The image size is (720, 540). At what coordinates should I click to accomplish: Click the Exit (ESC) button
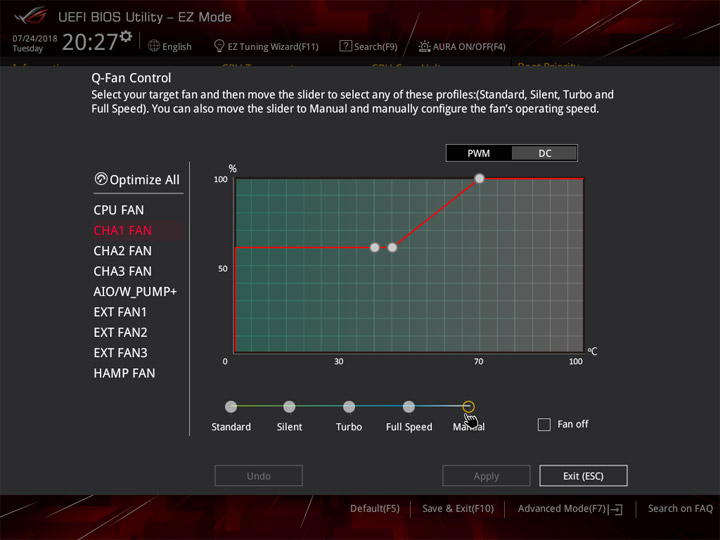tap(583, 476)
